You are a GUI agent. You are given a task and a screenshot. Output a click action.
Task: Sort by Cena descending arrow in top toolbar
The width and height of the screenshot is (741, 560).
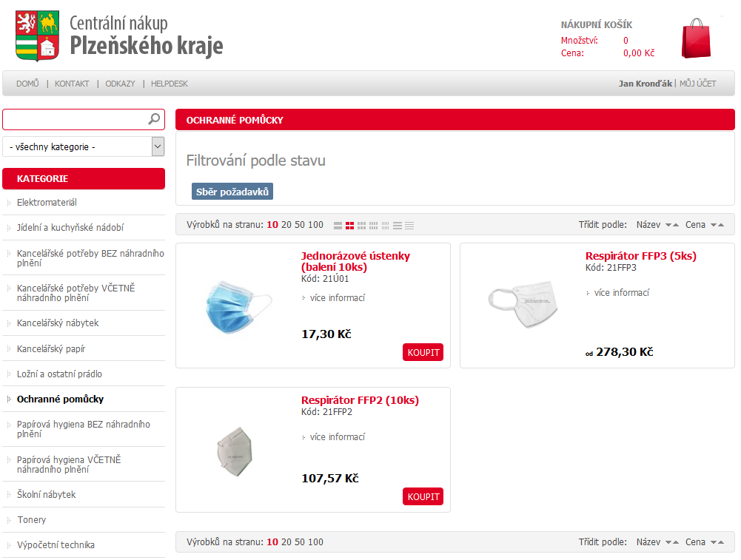click(x=714, y=225)
